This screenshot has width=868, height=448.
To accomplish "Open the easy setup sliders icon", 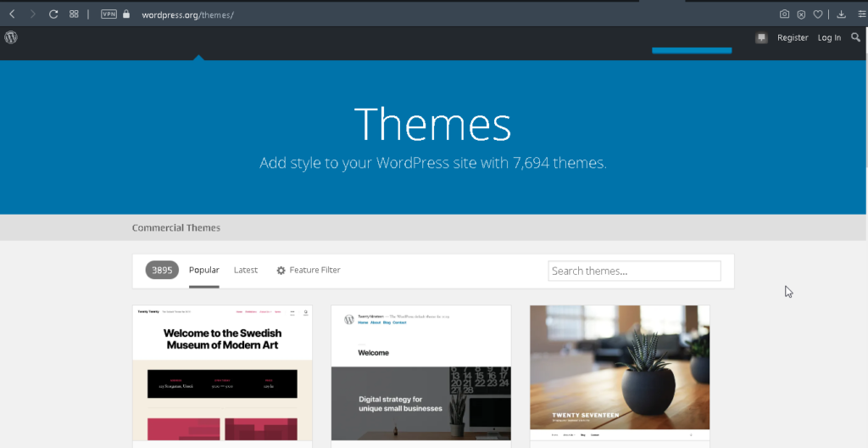I will [x=862, y=14].
